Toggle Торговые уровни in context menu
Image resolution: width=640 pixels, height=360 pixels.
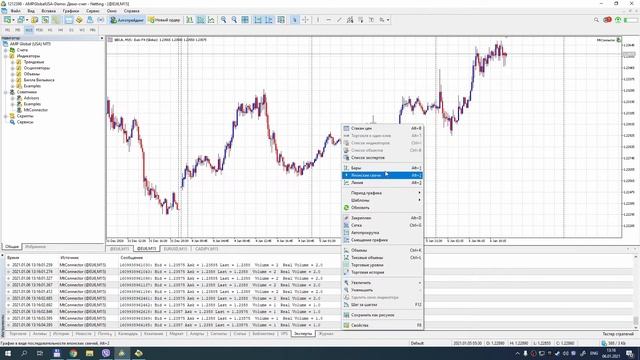point(382,265)
